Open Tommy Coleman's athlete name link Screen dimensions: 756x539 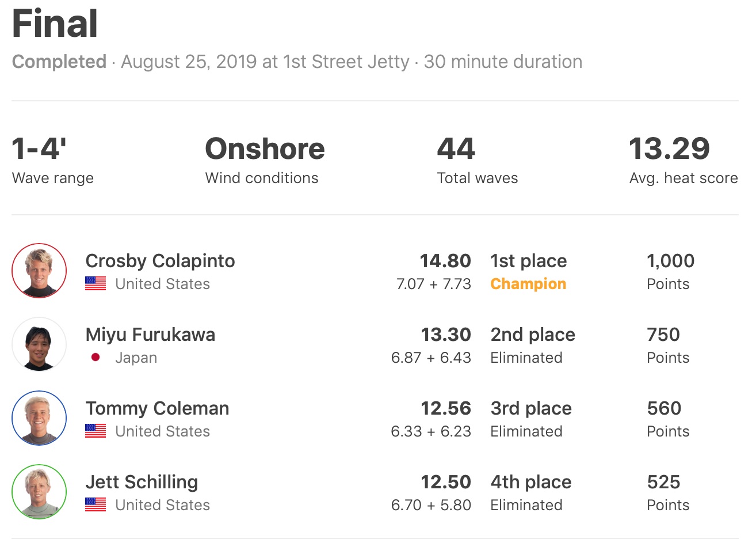click(x=157, y=408)
